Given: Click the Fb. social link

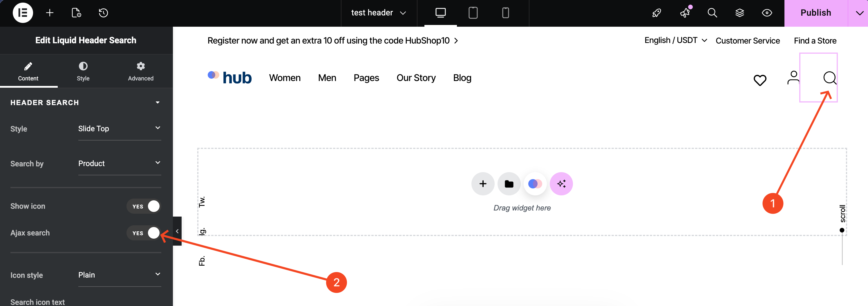Looking at the screenshot, I should pos(202,260).
